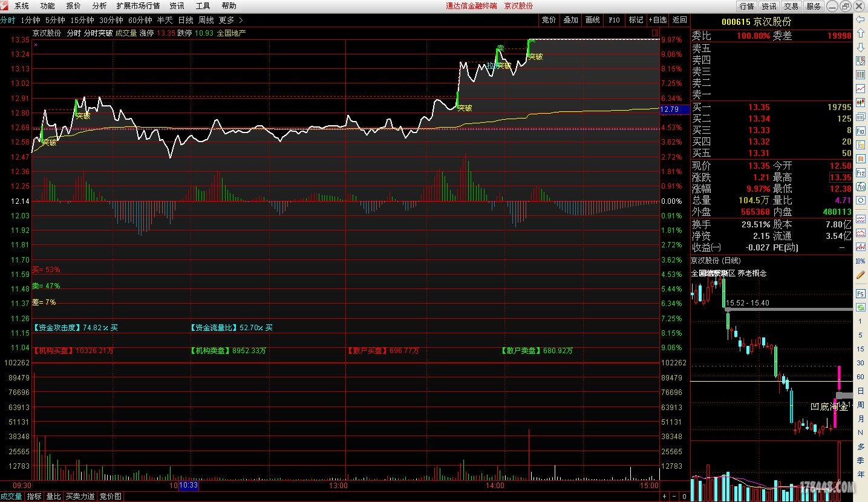Click the up arrow icon in sidebar
The image size is (868, 502).
(x=860, y=34)
